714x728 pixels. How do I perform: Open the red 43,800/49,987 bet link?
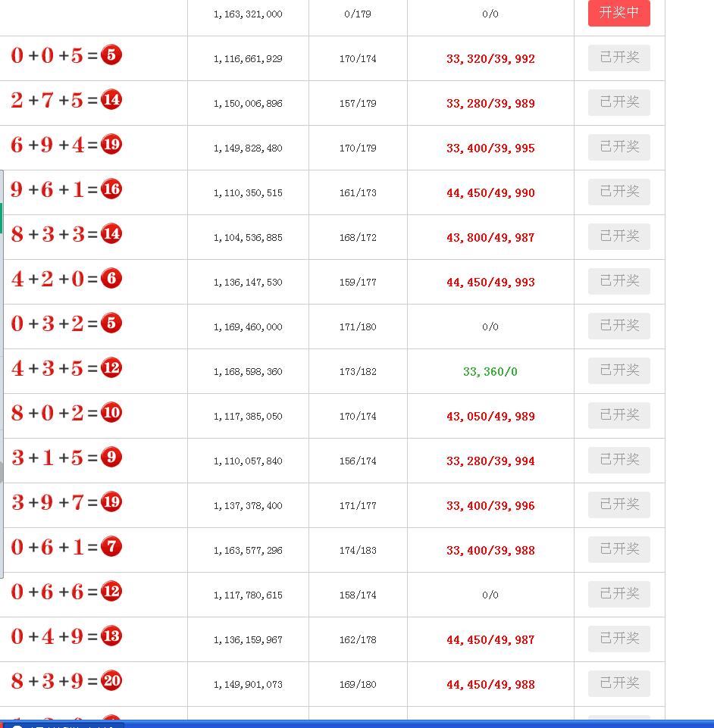click(x=490, y=238)
